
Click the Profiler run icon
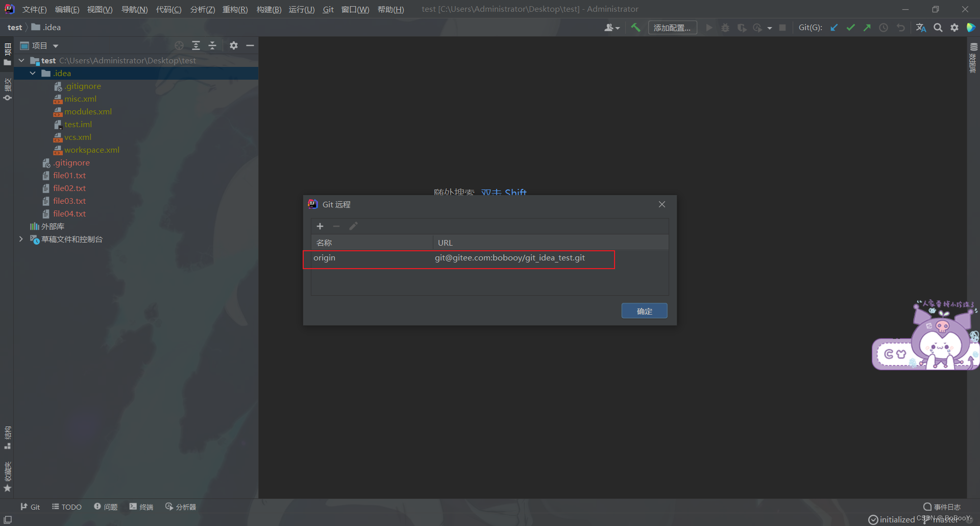pyautogui.click(x=757, y=28)
